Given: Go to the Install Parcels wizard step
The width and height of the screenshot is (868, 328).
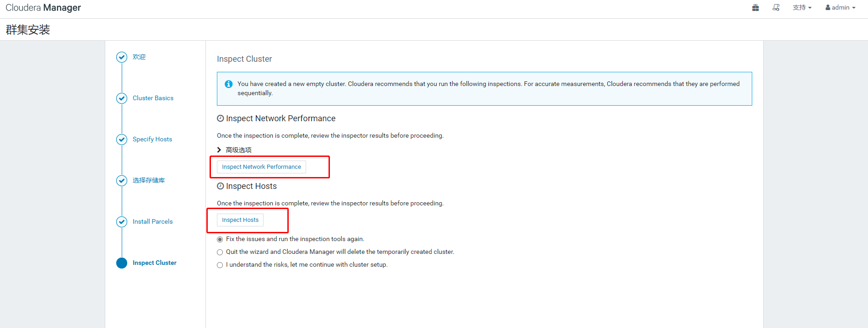Looking at the screenshot, I should 153,221.
